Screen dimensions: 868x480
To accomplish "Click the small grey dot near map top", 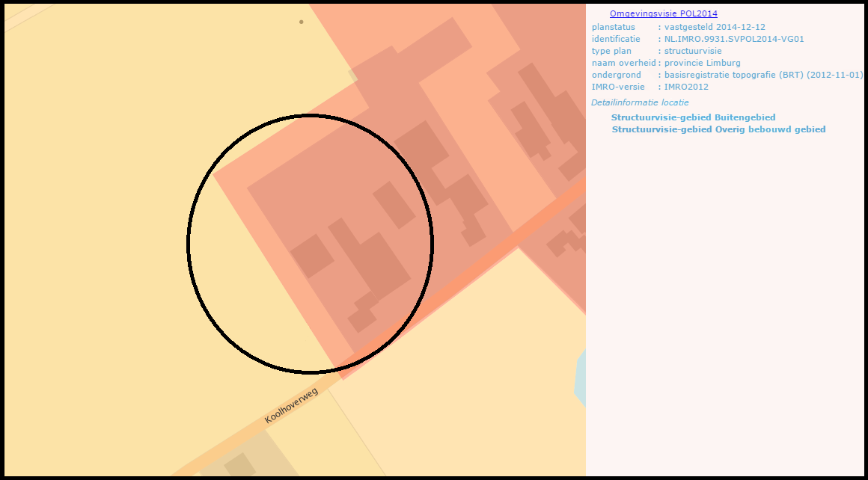I will (x=301, y=21).
